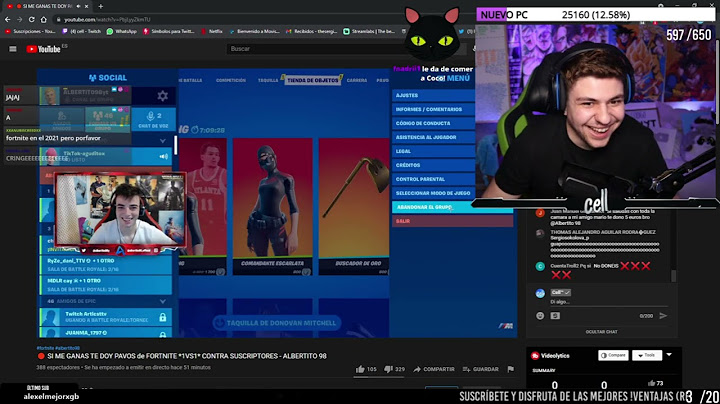Viewport: 720px width, 404px height.
Task: Open the Chat de Voz microphone button
Action: click(153, 119)
